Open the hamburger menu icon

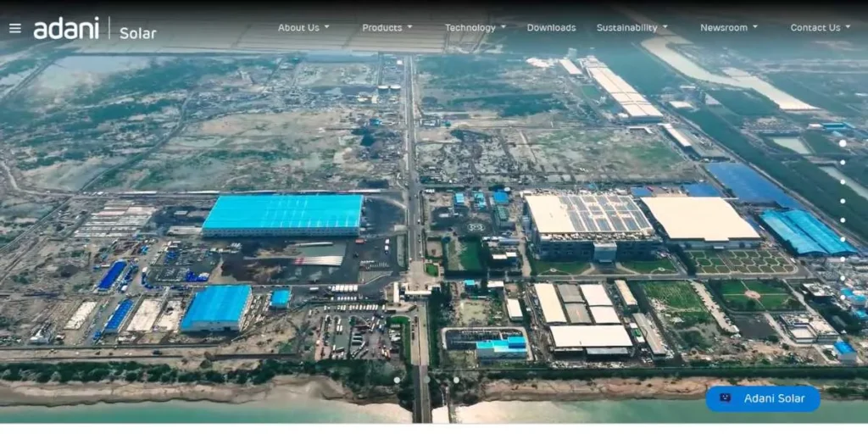15,28
